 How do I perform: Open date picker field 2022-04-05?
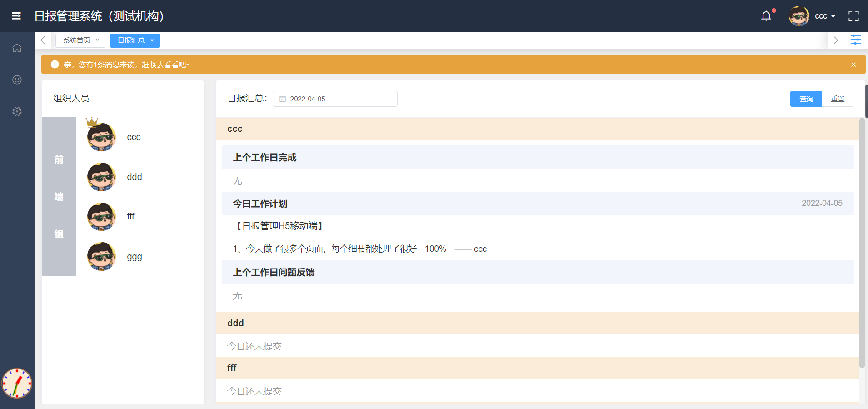pos(335,99)
